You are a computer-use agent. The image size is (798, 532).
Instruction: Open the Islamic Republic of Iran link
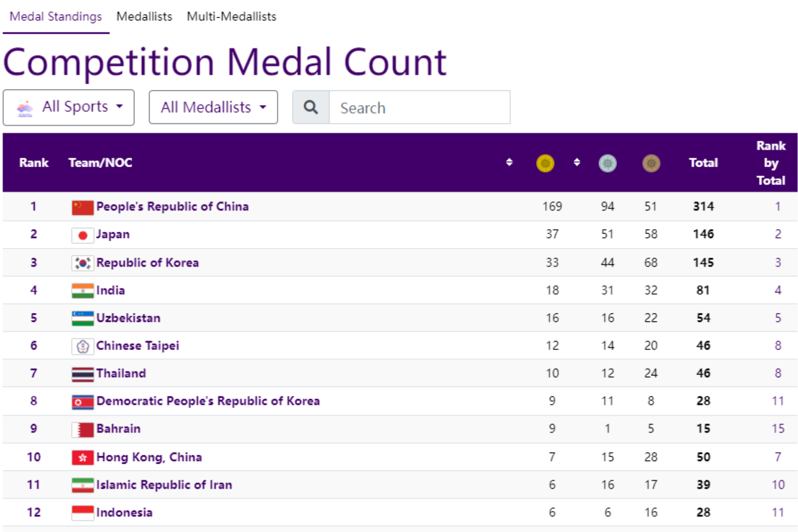[164, 485]
